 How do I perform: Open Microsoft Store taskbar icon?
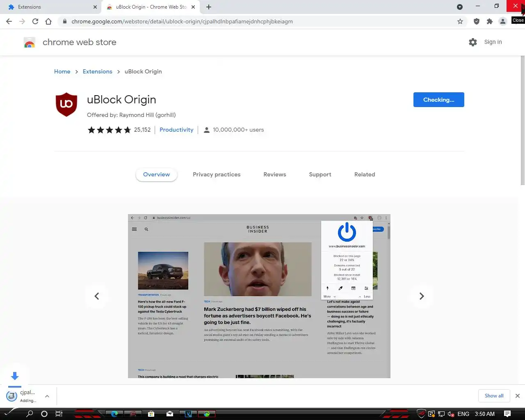(x=151, y=414)
